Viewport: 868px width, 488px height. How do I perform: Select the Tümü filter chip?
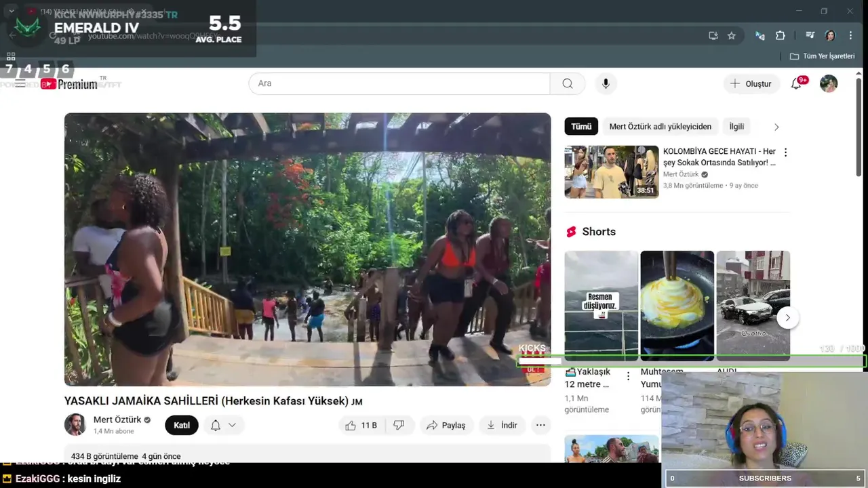[581, 127]
